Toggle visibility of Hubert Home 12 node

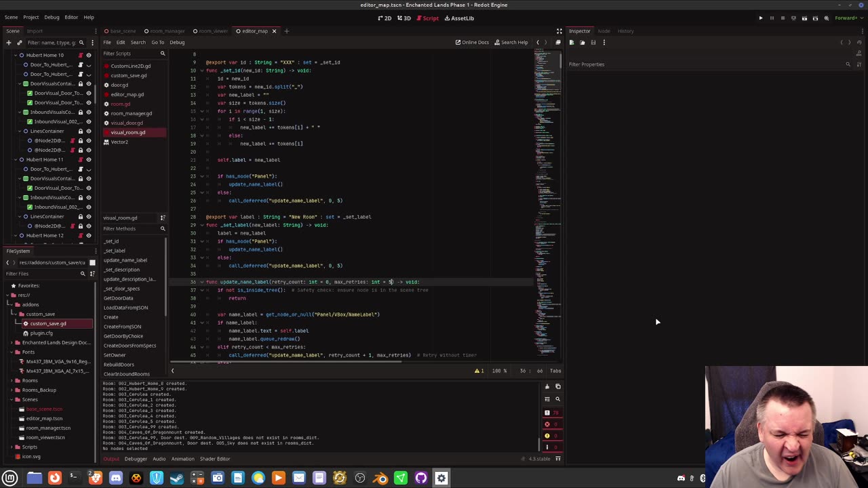click(88, 235)
